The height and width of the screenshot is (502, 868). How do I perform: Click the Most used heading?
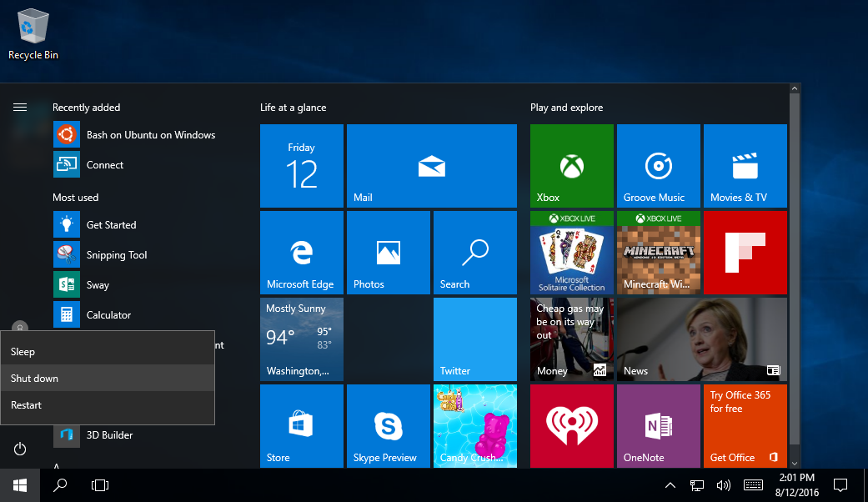(x=75, y=198)
